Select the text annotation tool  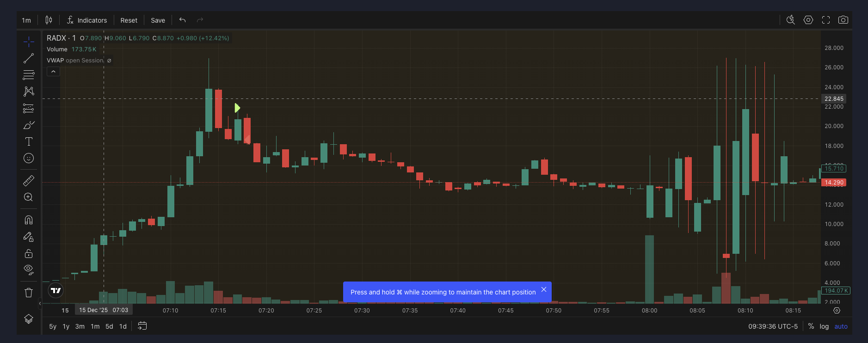tap(29, 141)
